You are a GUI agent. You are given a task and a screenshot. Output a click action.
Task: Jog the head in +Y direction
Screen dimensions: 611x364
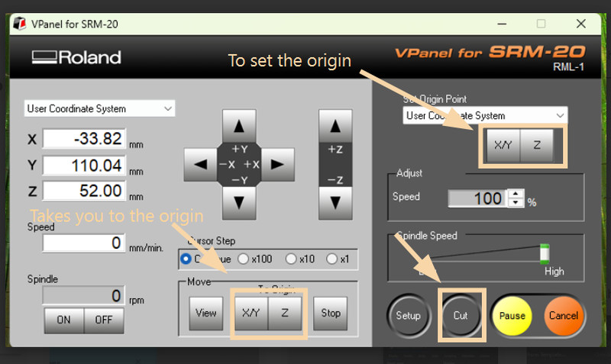coord(239,126)
